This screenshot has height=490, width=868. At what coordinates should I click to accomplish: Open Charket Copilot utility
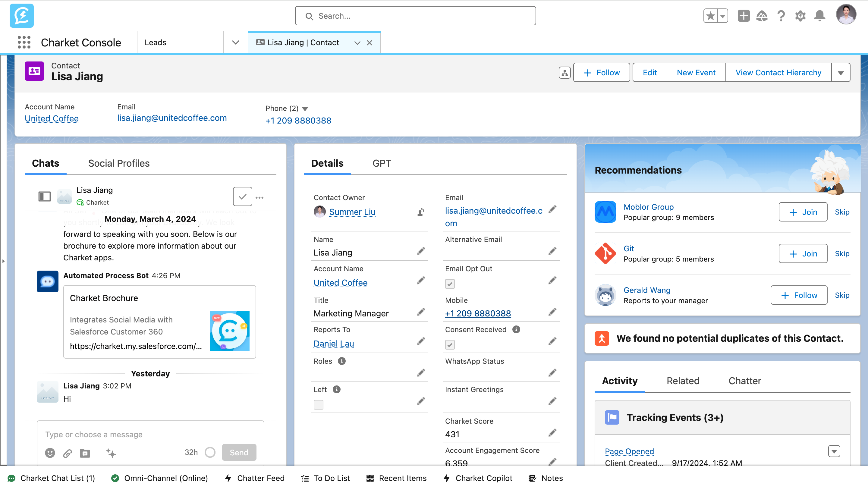[478, 478]
